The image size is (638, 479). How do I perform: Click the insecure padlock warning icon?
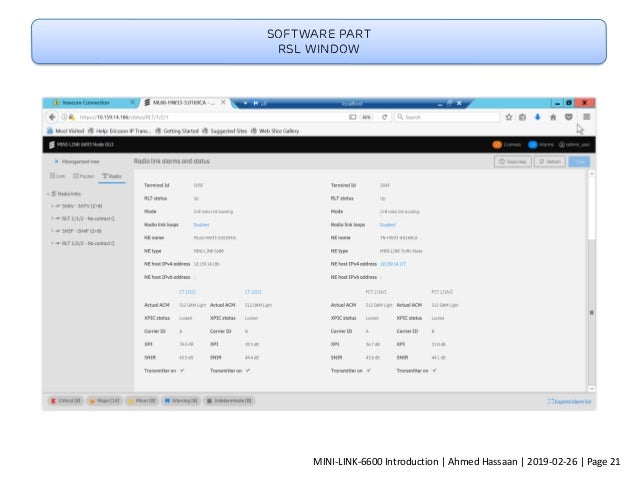[x=72, y=117]
